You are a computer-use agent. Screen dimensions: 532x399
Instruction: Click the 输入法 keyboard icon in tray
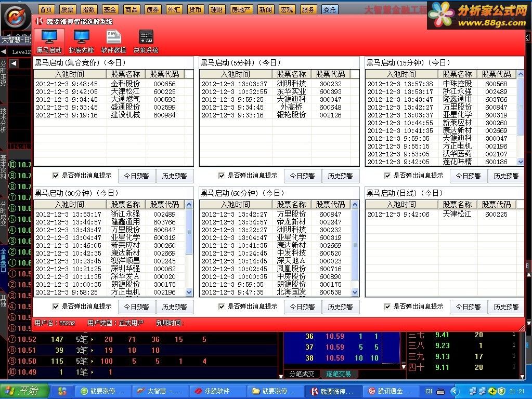(x=440, y=392)
